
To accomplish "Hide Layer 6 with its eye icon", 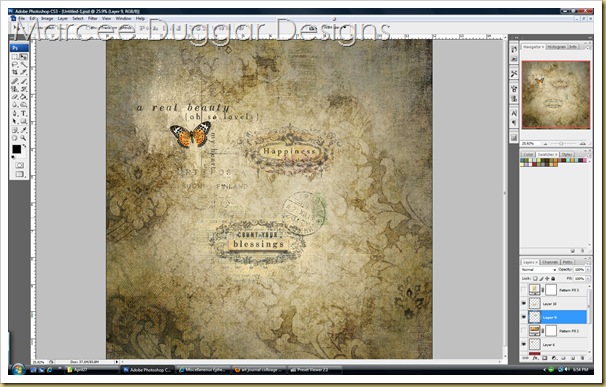I will pyautogui.click(x=524, y=344).
